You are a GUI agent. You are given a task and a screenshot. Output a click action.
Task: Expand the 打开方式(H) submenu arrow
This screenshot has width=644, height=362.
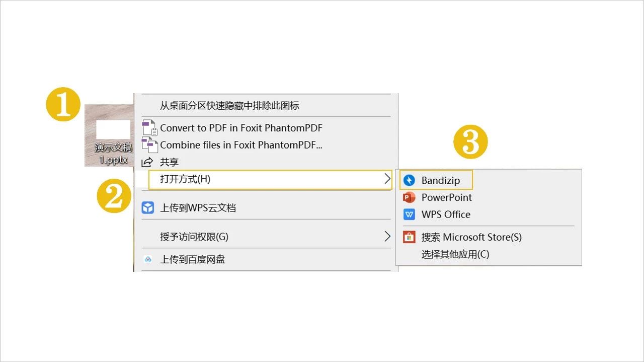[x=387, y=179]
